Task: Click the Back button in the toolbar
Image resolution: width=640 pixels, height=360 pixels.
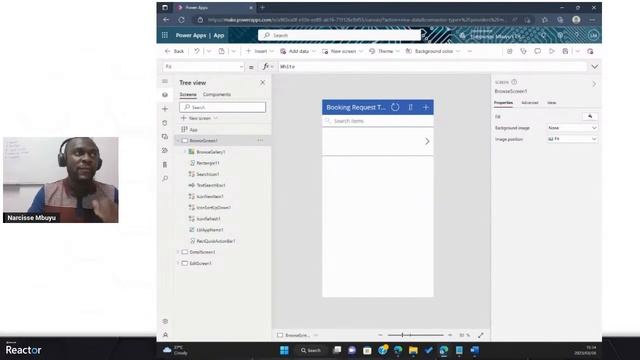Action: (174, 51)
